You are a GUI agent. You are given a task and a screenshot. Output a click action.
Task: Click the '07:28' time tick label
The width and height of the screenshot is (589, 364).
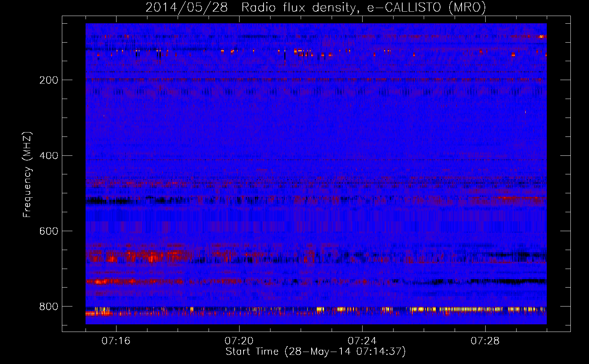point(485,341)
